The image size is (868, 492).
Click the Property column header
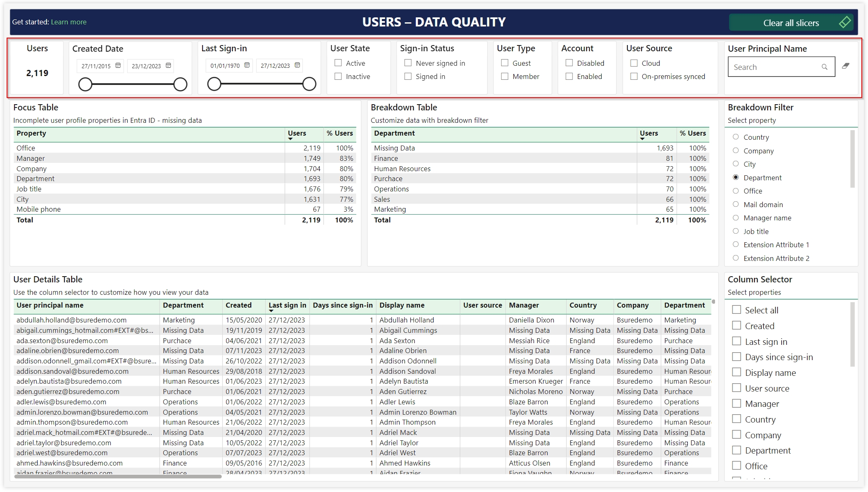pos(31,133)
